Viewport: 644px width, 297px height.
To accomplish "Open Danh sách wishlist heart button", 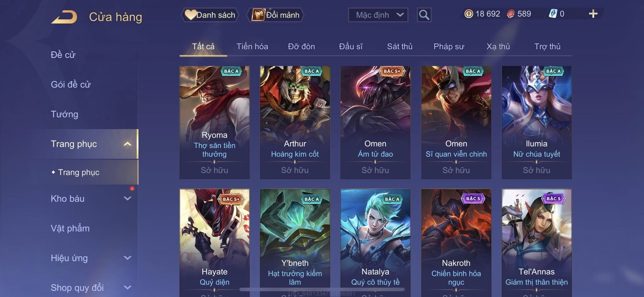I will [x=210, y=15].
